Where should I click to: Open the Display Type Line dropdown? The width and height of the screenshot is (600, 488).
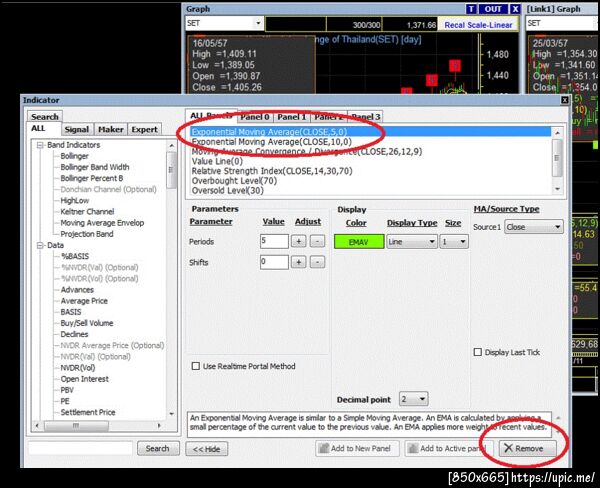412,242
